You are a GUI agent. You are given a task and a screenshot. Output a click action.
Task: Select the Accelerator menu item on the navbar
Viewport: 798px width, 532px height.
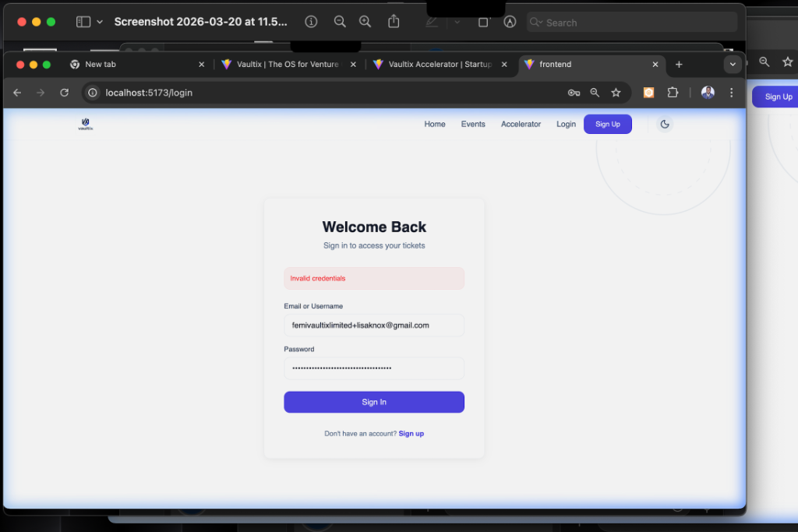(521, 124)
